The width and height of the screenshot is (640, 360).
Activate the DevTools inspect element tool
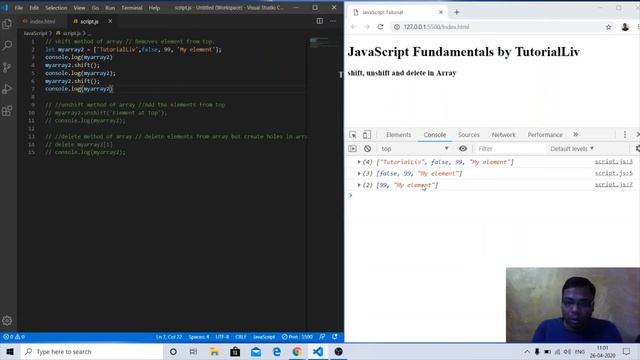(x=353, y=135)
